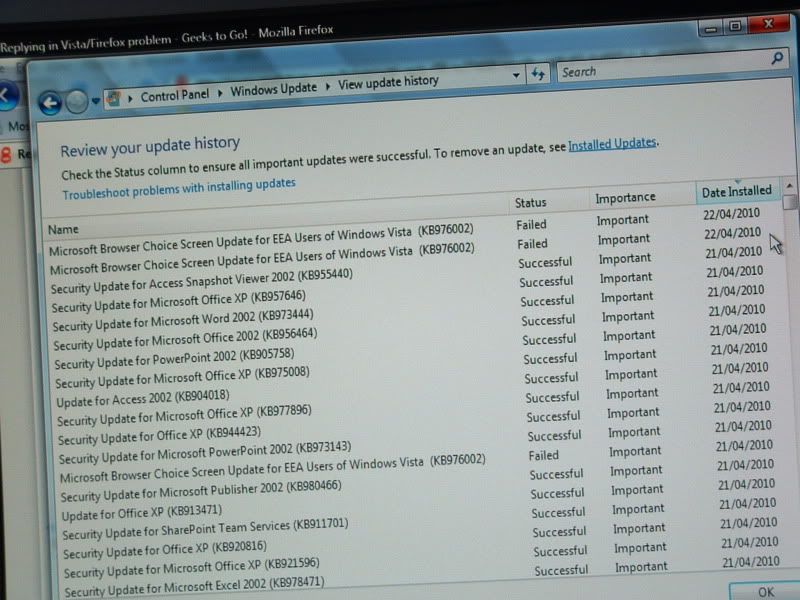This screenshot has width=800, height=600.
Task: Sort by the Status column header
Action: point(531,203)
